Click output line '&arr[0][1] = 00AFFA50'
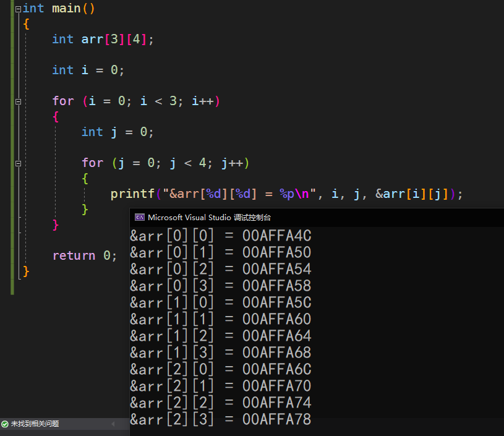504x436 pixels. coord(221,252)
